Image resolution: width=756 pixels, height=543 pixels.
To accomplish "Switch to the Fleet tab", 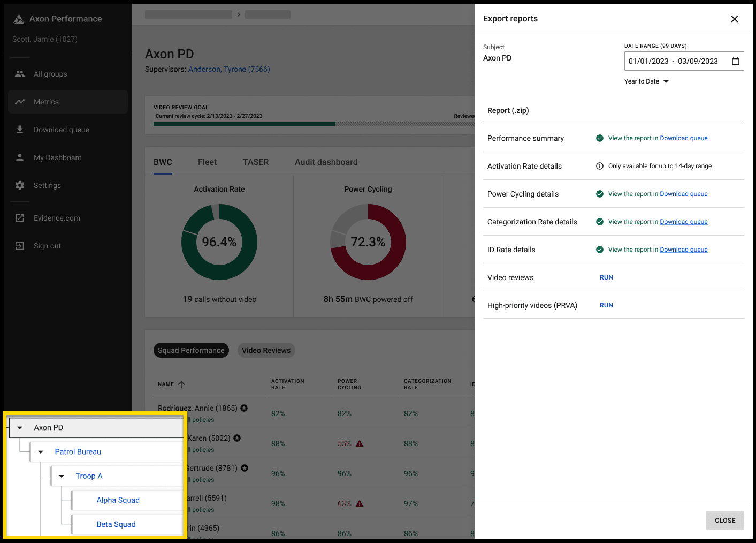I will pos(207,162).
